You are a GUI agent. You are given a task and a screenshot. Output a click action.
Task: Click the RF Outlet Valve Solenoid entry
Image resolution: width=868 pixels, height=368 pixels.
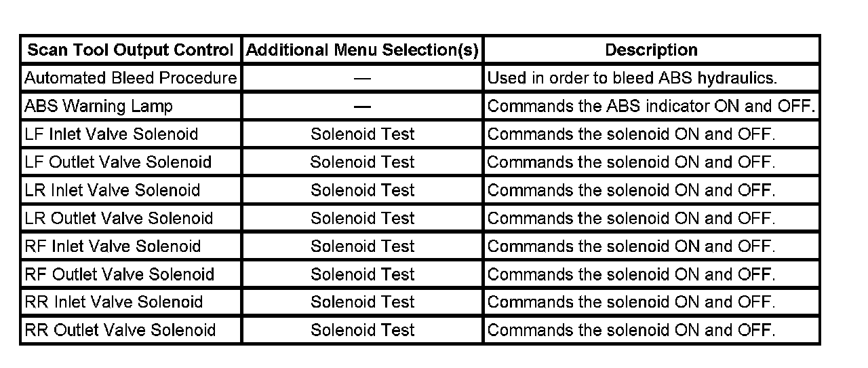[119, 274]
